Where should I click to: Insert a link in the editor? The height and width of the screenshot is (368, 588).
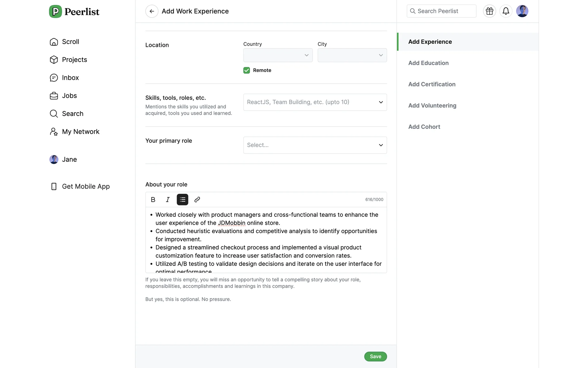tap(197, 200)
